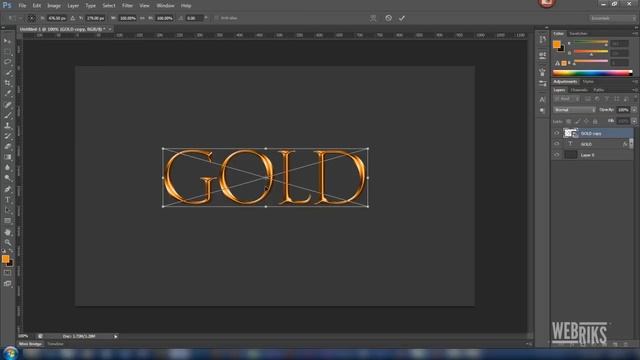
Task: Commit the transform with the checkmark
Action: tap(402, 18)
